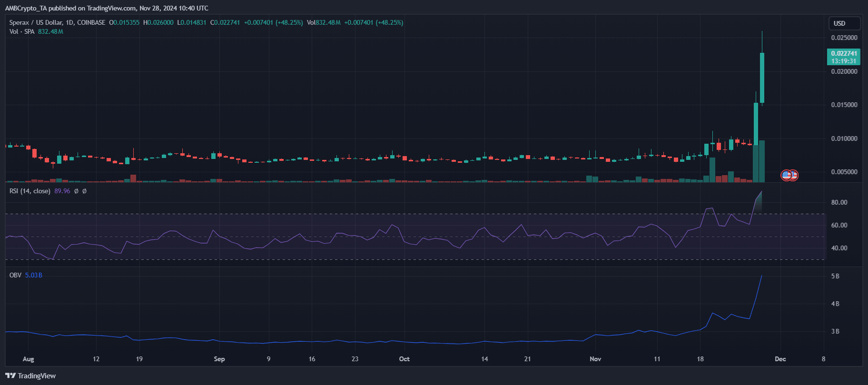Click the Oct label on time axis
Image resolution: width=868 pixels, height=385 pixels.
point(404,359)
